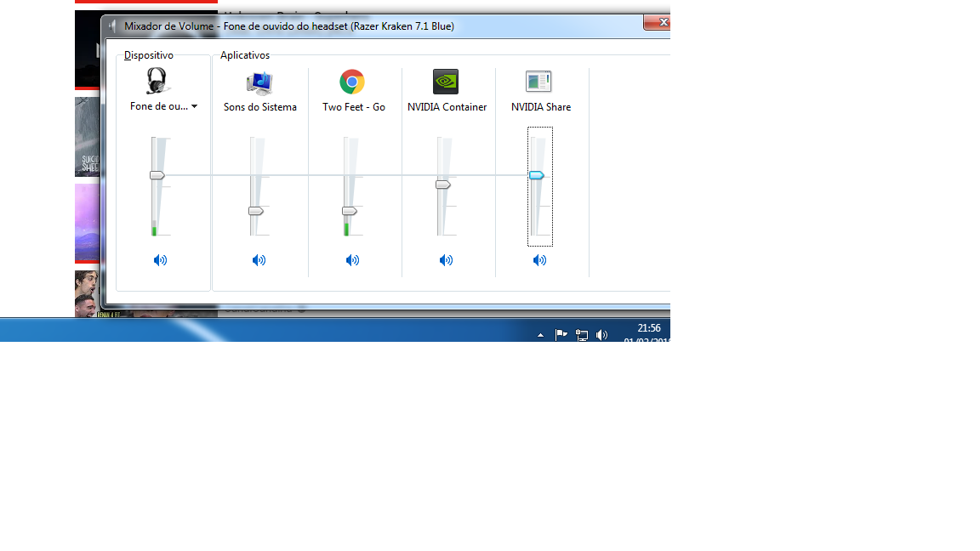This screenshot has height=551, width=980.
Task: Open the Action Center flag tray icon
Action: 561,335
